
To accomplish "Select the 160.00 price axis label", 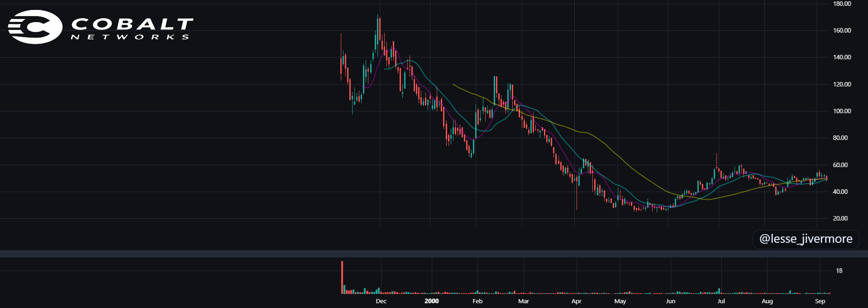I will [842, 30].
